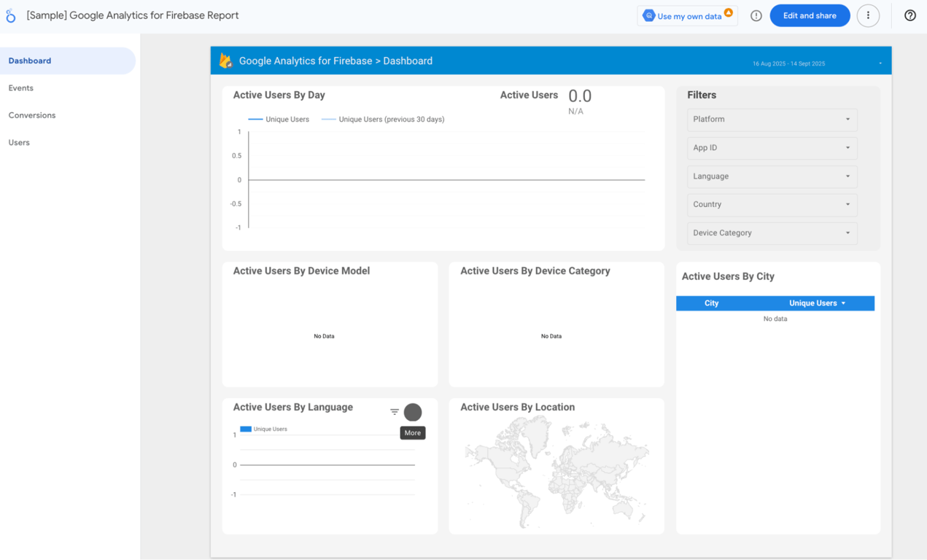Click the Edit and share button

[810, 15]
